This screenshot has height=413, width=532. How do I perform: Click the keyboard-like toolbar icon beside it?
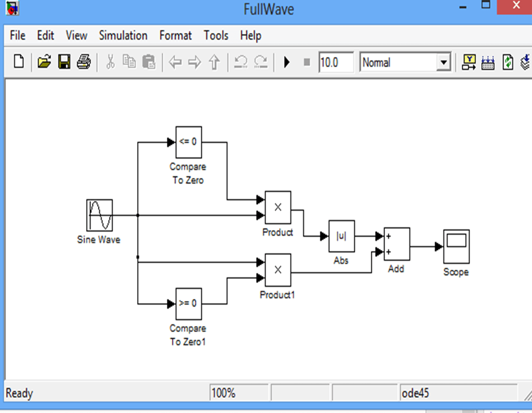tap(488, 62)
